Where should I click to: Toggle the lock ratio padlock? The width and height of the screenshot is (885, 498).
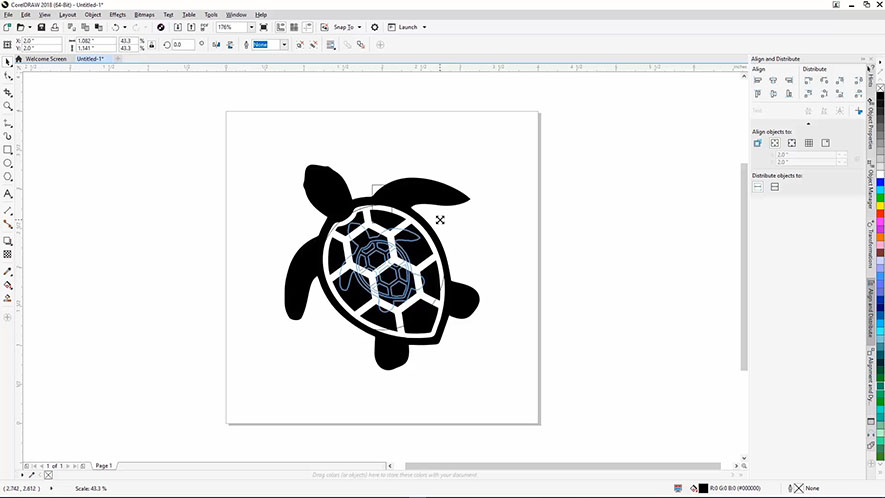click(153, 45)
